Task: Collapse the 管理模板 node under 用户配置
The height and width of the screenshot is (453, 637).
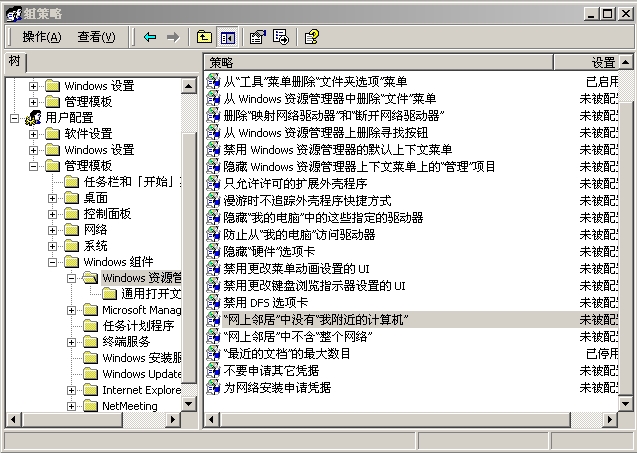Action: pos(34,166)
